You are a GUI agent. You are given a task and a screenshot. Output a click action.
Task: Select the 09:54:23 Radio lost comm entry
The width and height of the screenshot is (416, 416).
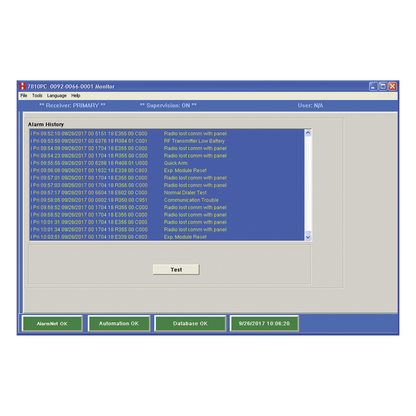point(167,156)
